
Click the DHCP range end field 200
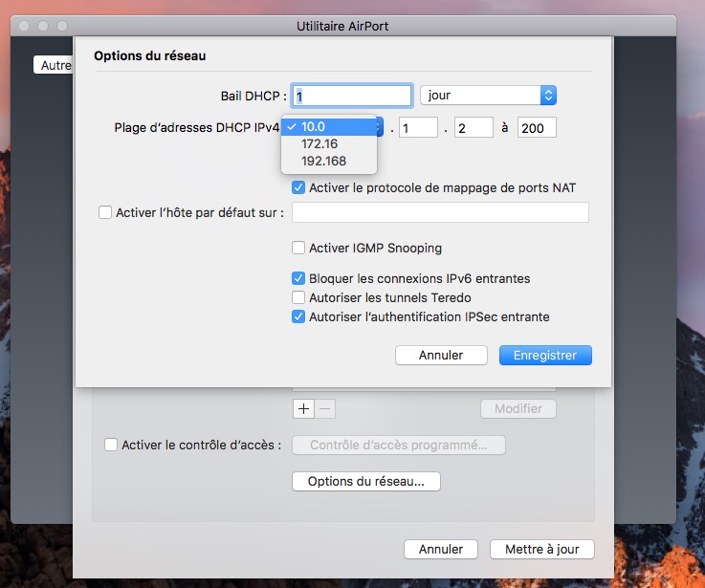537,128
